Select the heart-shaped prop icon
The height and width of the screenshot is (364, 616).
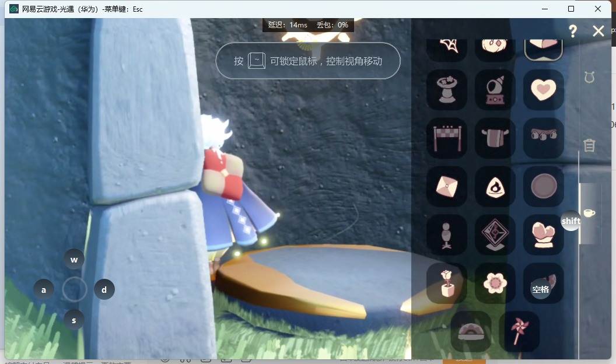[x=543, y=90]
